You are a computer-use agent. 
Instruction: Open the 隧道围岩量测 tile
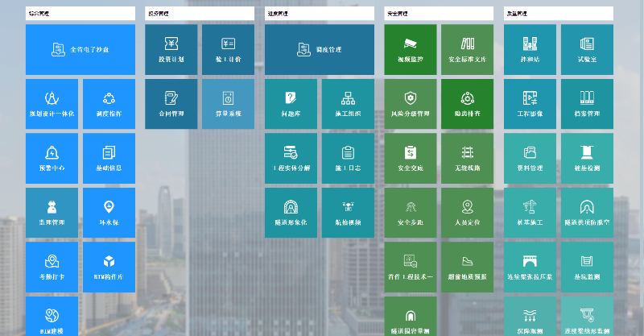click(x=411, y=317)
